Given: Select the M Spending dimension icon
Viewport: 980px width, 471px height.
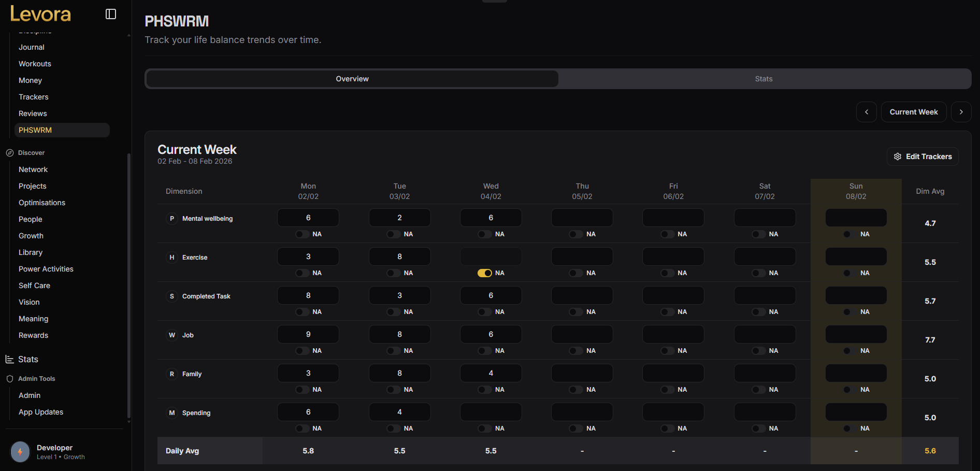Looking at the screenshot, I should click(x=171, y=412).
